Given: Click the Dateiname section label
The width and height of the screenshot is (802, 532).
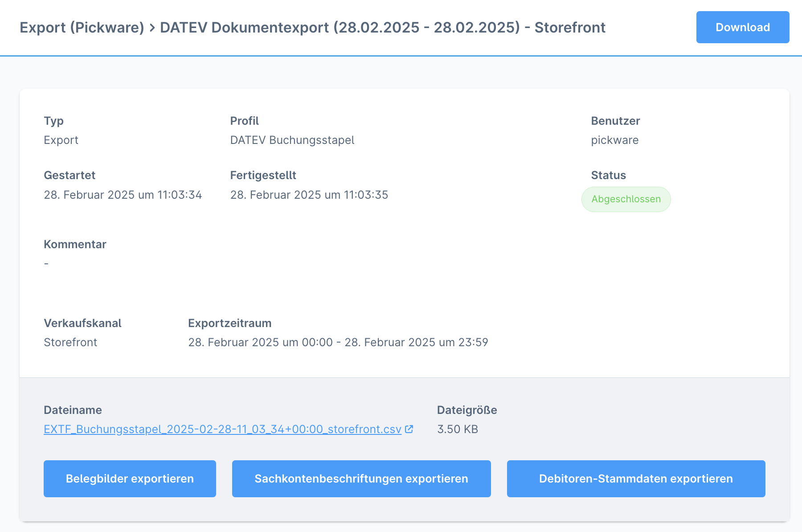Looking at the screenshot, I should [73, 410].
